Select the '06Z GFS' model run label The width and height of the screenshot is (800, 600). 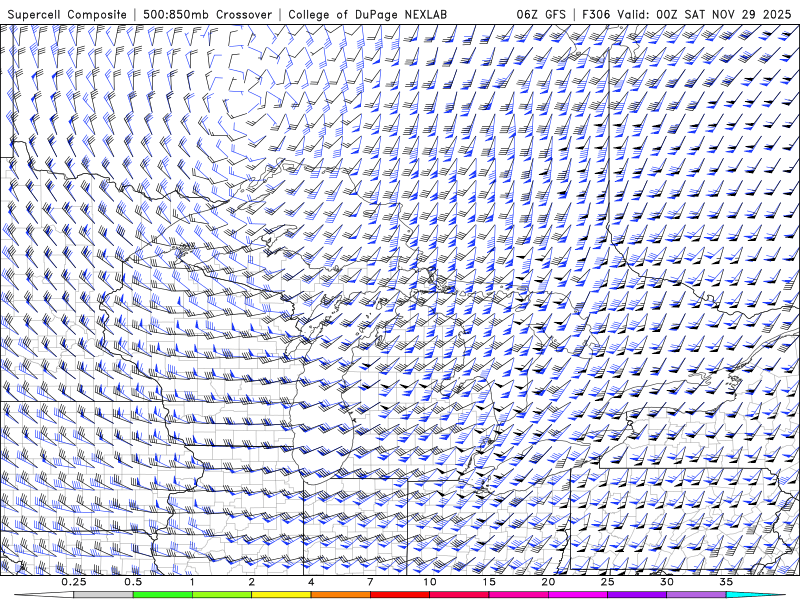541,14
